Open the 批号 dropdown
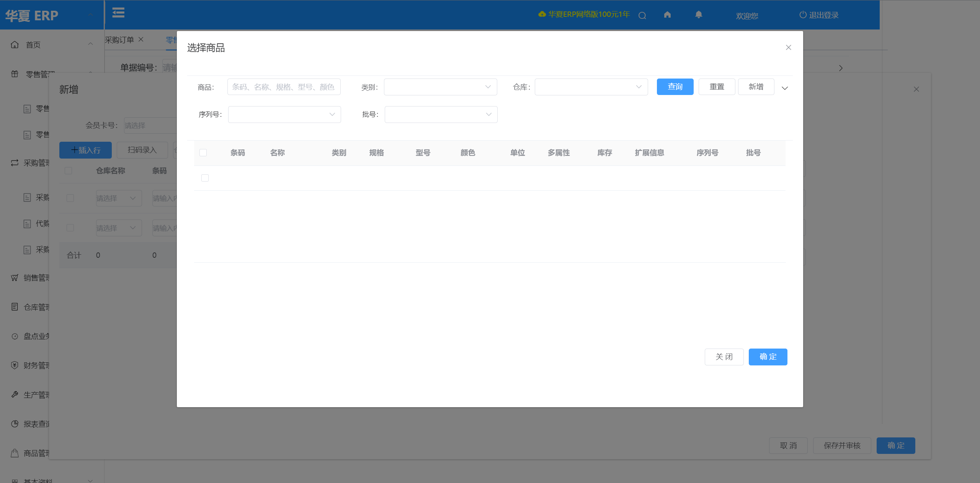Screen dimensions: 980x483 441,115
